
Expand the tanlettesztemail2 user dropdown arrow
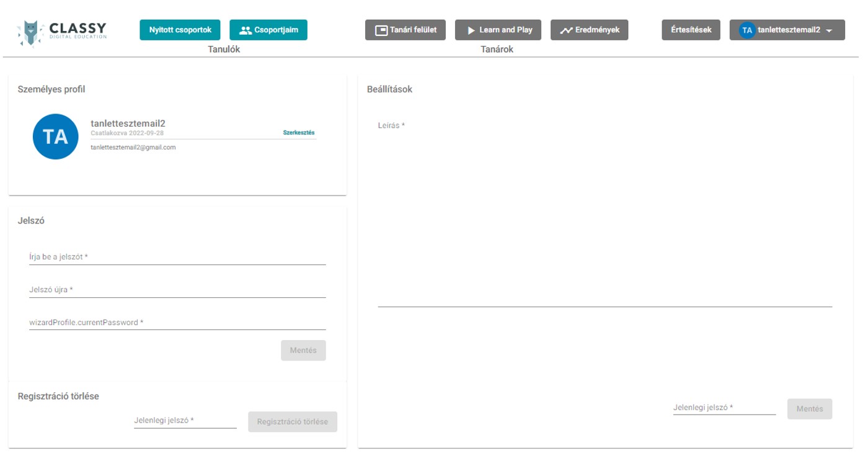[x=830, y=30]
